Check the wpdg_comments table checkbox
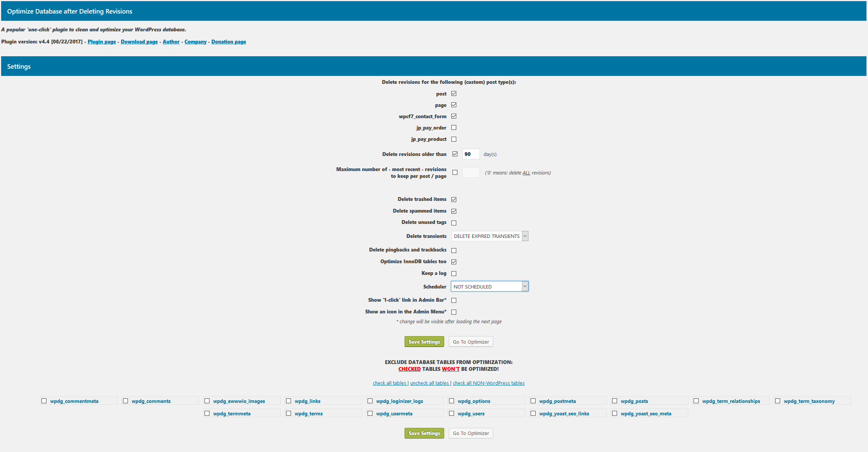Screen dimensions: 868x452 [x=125, y=401]
